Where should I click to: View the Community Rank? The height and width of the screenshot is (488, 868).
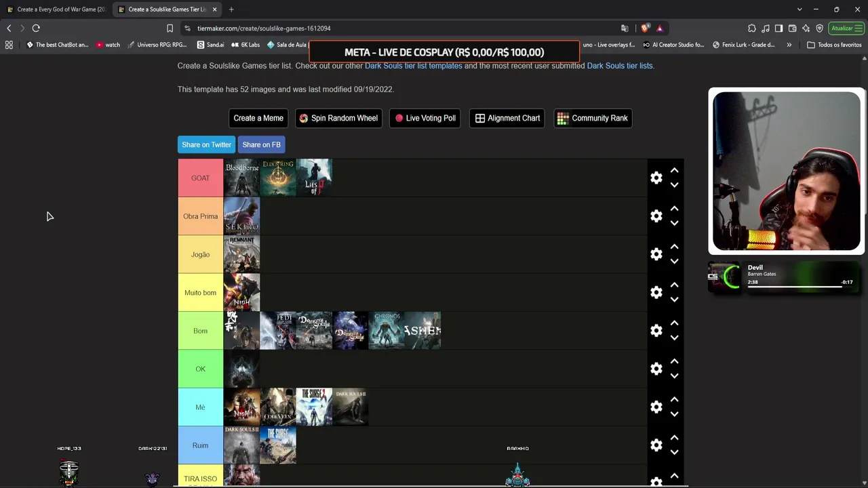(593, 118)
